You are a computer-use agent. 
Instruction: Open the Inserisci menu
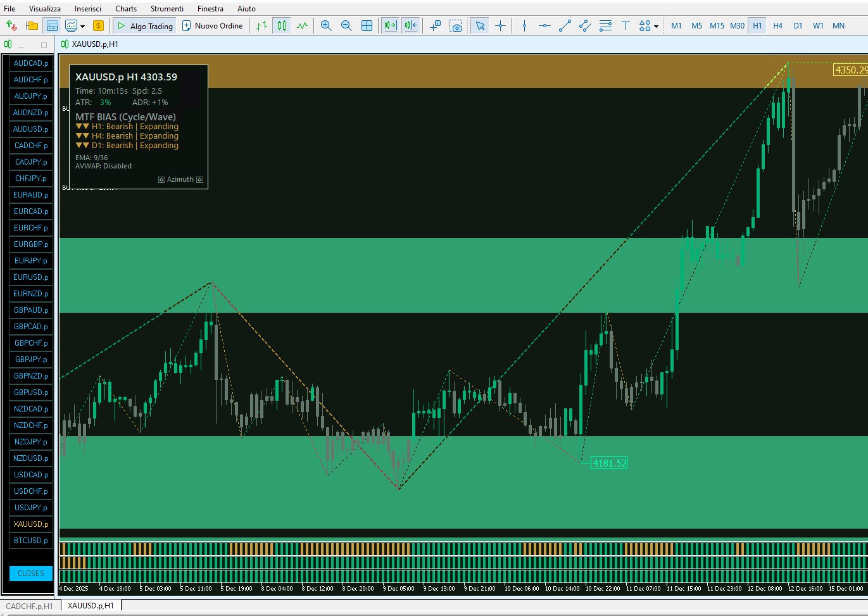88,9
